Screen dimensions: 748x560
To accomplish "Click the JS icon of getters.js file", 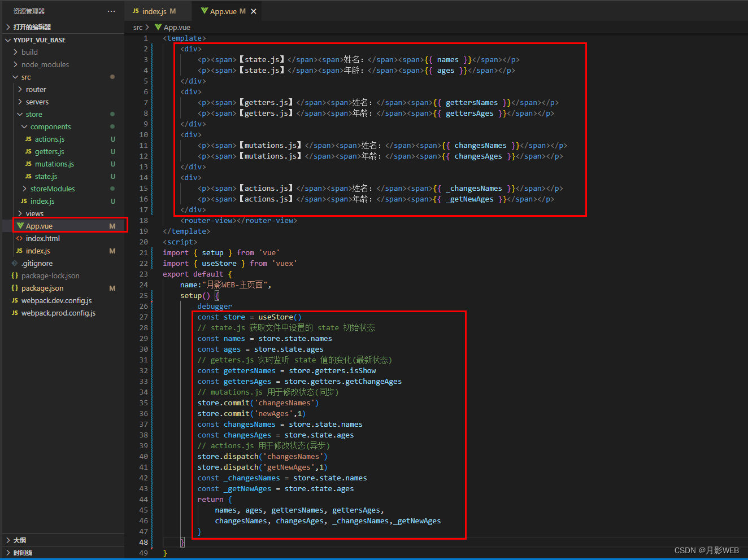I will coord(28,152).
